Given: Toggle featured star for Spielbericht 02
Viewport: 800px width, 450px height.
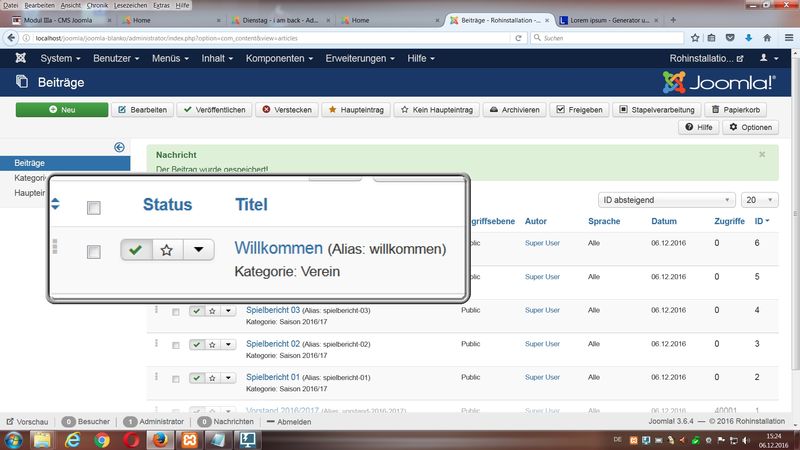Looking at the screenshot, I should click(212, 344).
